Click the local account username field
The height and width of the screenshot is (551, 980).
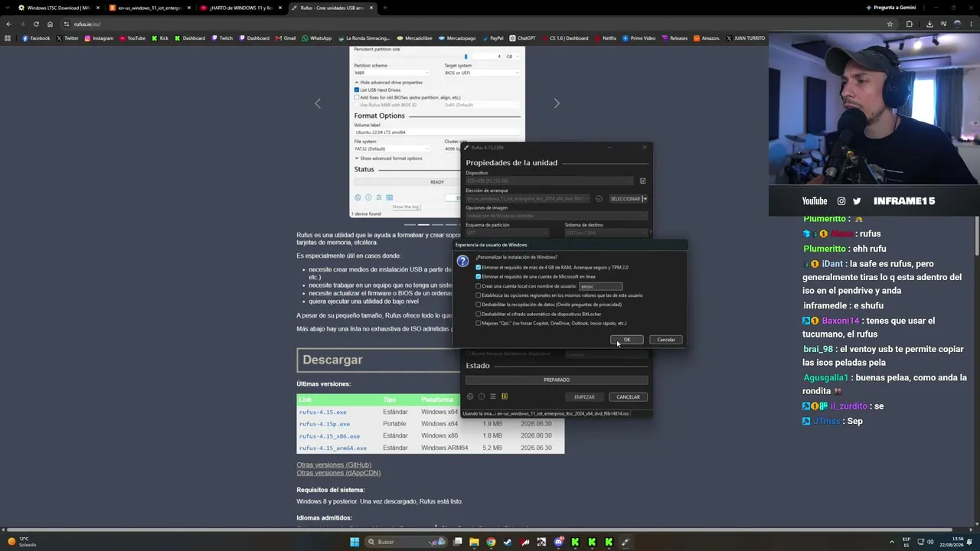coord(601,286)
